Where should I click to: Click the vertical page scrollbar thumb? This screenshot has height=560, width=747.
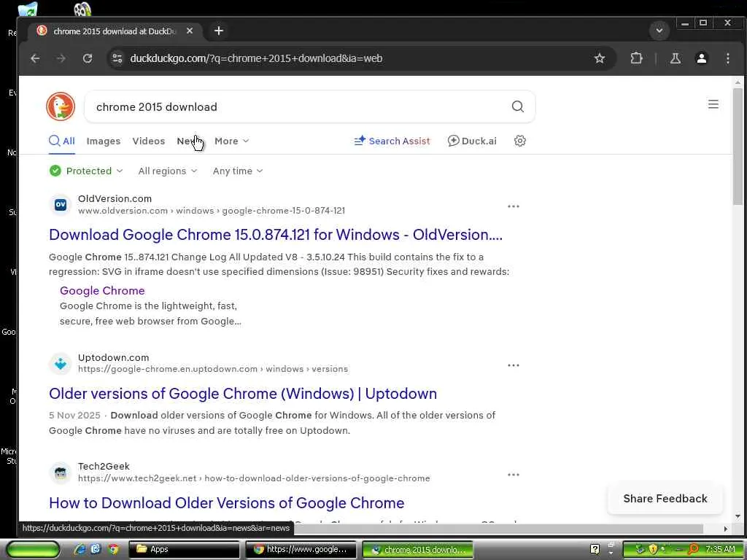pyautogui.click(x=738, y=147)
